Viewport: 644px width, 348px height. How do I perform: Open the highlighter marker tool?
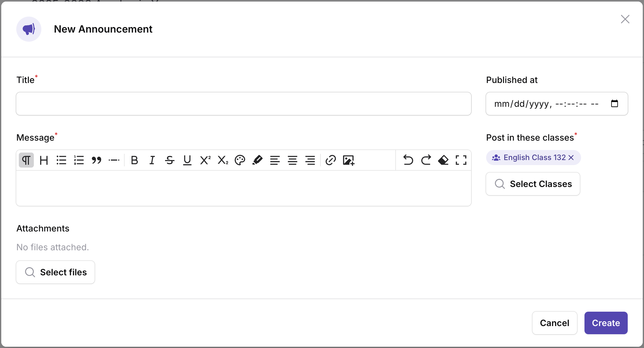257,160
